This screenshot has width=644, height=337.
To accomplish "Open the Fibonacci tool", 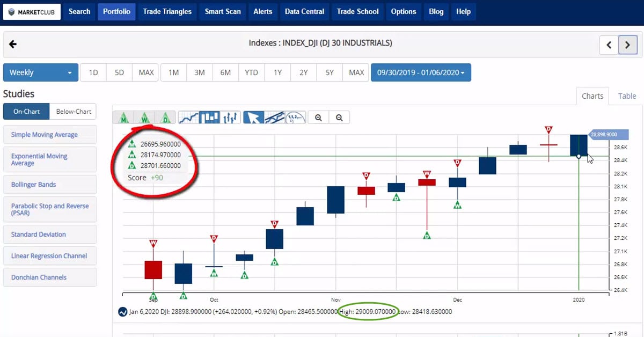I will [295, 118].
